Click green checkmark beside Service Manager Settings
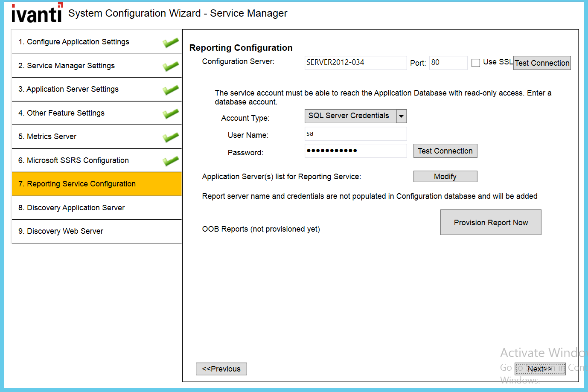This screenshot has height=392, width=588. pos(171,66)
